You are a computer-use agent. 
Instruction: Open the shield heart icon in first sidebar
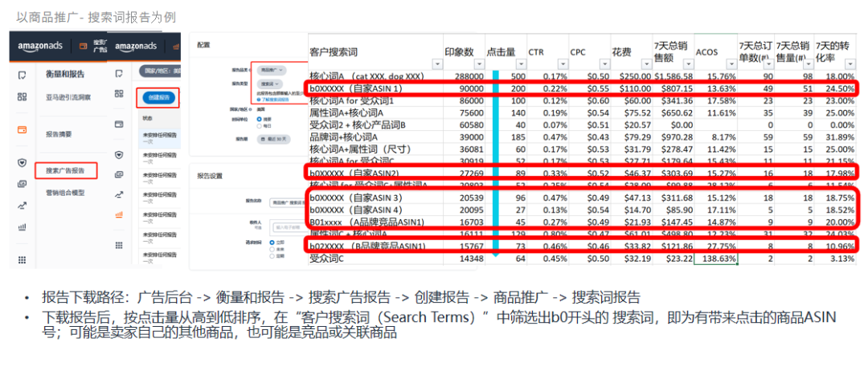point(23,163)
